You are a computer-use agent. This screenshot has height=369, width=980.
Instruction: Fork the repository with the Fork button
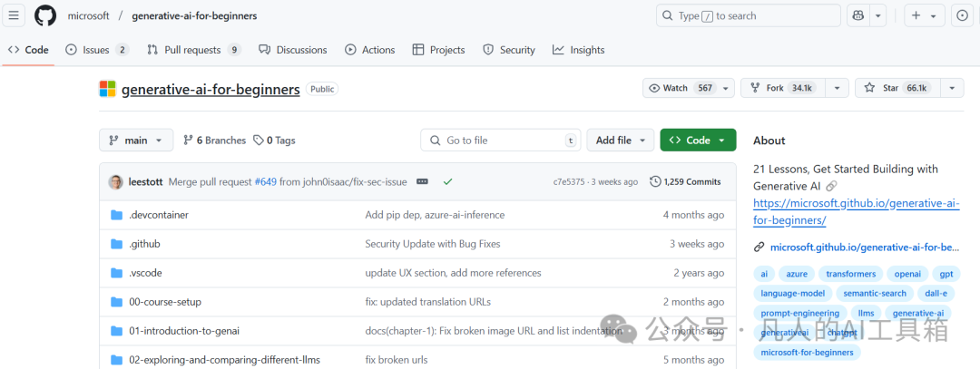782,88
